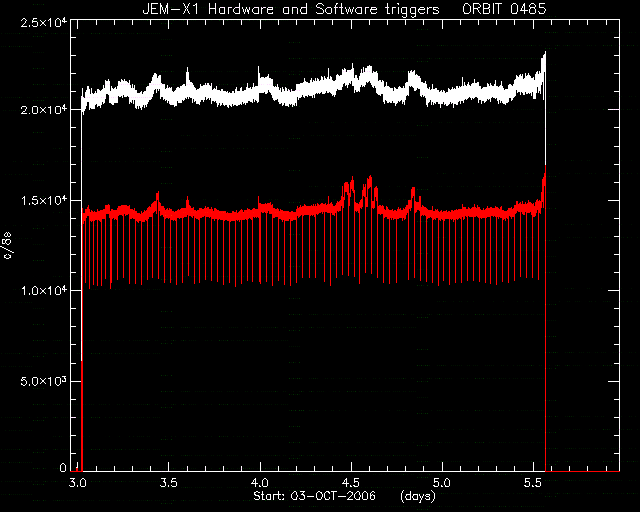Click the 1.0×10⁴ y-axis tick label
The image size is (640, 512).
(x=43, y=291)
